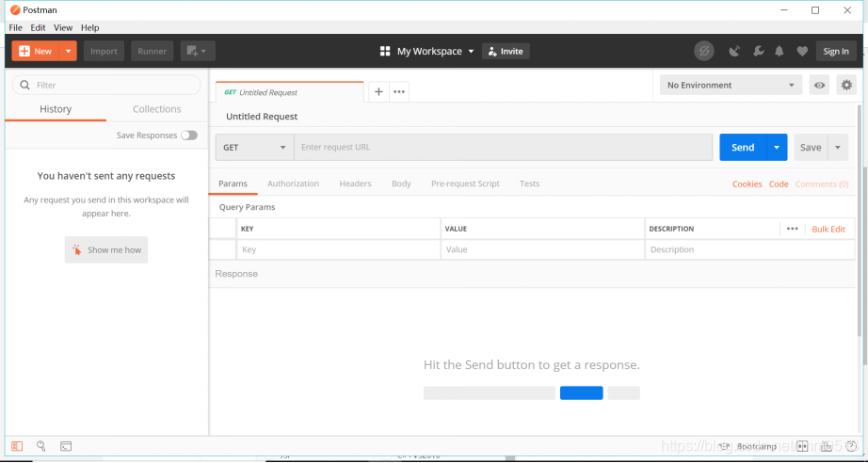Screen dimensions: 868x463
Task: Open the Find search icon in status bar
Action: pyautogui.click(x=41, y=446)
